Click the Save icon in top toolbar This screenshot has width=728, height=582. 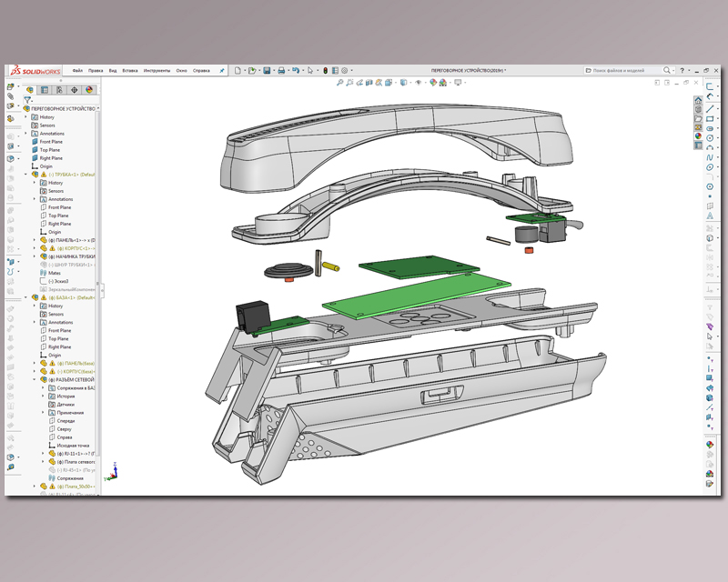(x=267, y=70)
